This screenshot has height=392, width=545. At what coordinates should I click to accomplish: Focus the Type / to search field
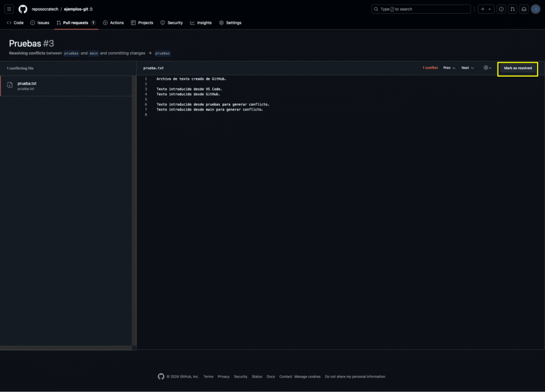421,9
